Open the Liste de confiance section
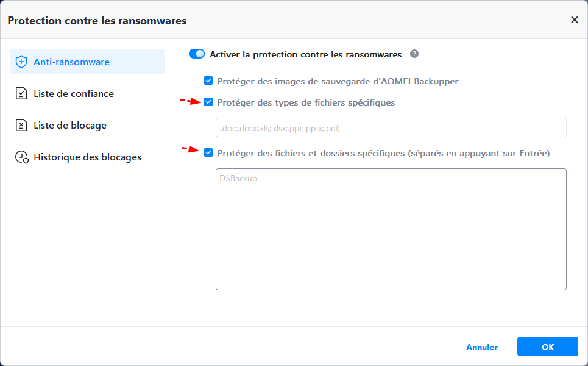The height and width of the screenshot is (366, 588). 74,94
